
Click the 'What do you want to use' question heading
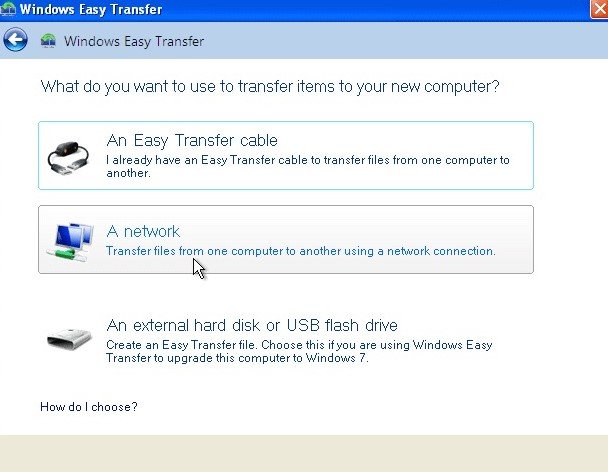coord(270,86)
